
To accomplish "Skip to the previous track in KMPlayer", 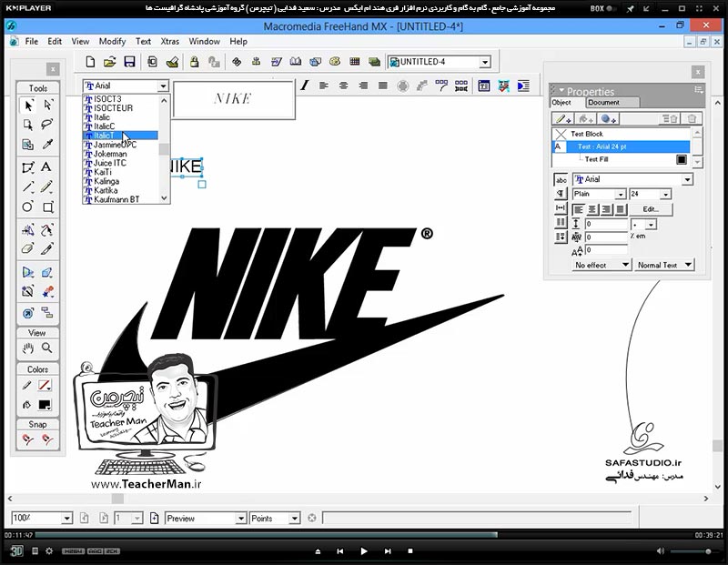I will tap(339, 551).
